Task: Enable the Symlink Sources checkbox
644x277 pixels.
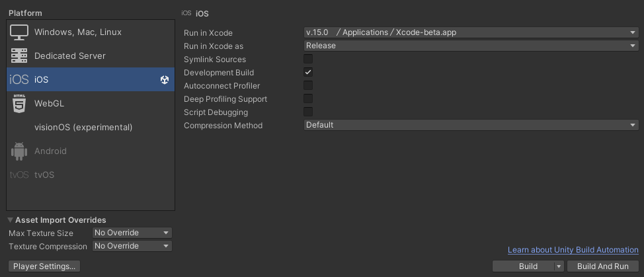Action: pyautogui.click(x=308, y=59)
